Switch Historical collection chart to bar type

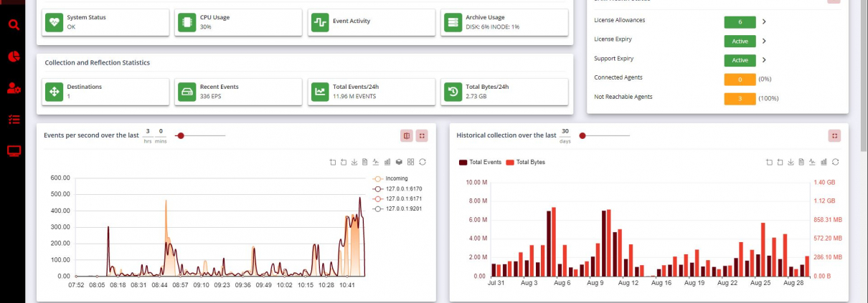824,162
